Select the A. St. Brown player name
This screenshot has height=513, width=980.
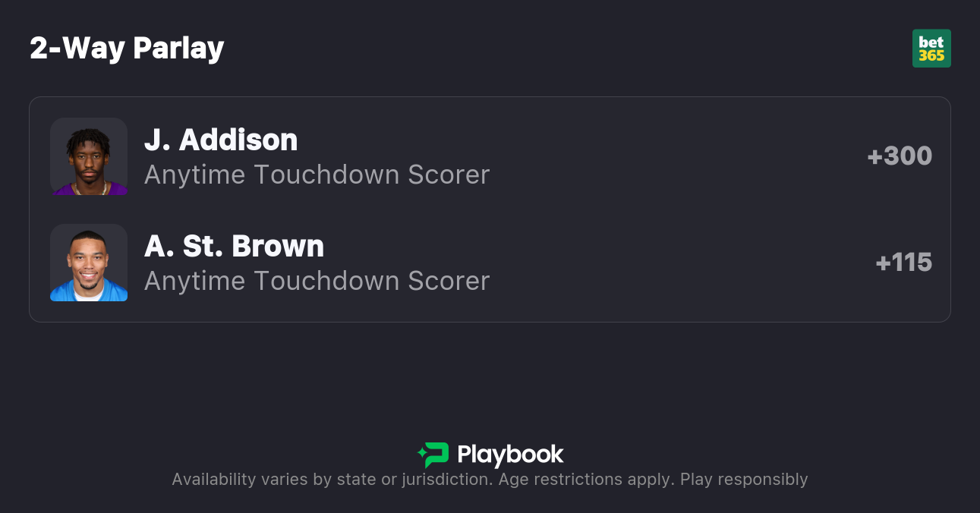pos(234,246)
